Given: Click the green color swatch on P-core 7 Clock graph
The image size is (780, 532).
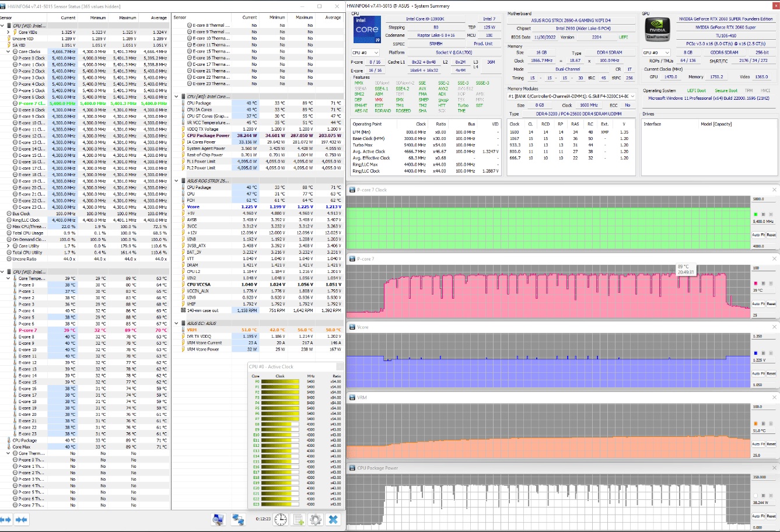Looking at the screenshot, I should pos(756,215).
